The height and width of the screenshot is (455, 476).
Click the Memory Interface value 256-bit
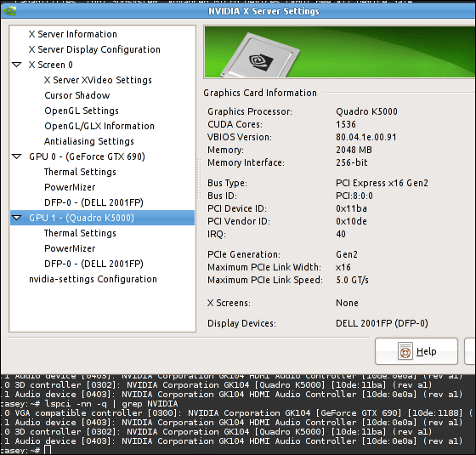coord(352,162)
